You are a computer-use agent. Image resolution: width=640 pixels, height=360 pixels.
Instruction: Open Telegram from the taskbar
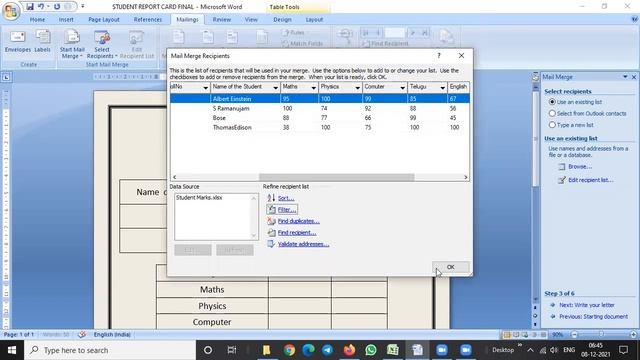click(x=327, y=350)
